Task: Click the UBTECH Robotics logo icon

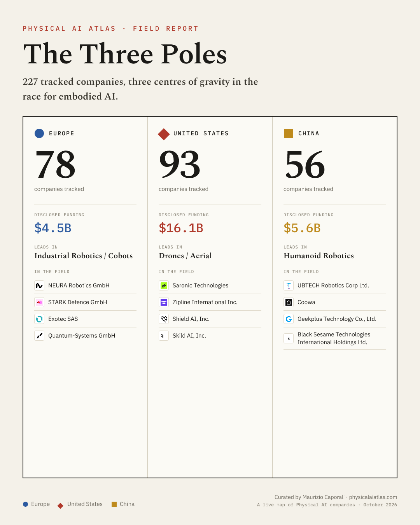Action: pyautogui.click(x=289, y=285)
